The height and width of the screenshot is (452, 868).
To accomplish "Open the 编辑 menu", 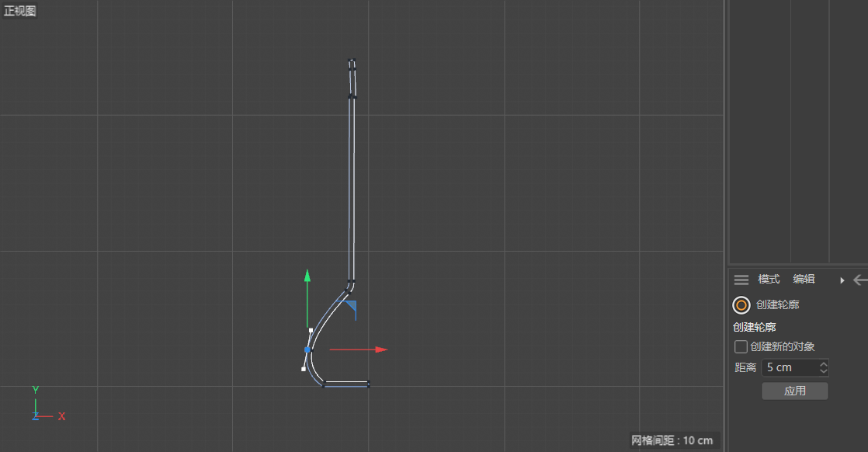I will tap(804, 279).
